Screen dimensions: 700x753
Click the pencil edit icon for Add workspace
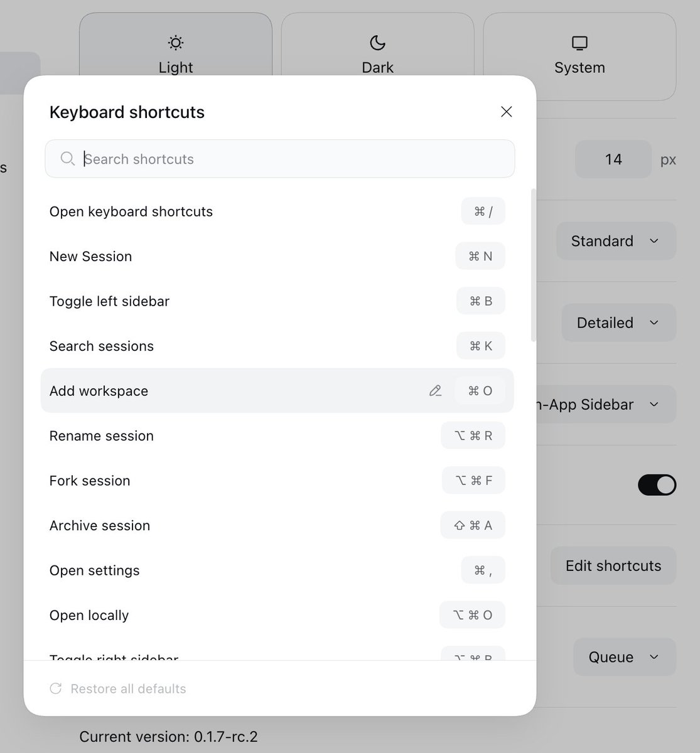[x=435, y=391]
